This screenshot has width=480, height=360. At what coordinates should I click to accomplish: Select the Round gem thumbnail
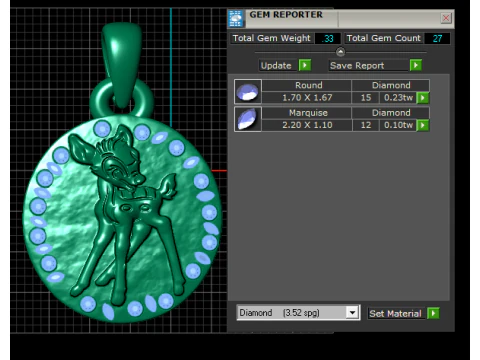[248, 91]
